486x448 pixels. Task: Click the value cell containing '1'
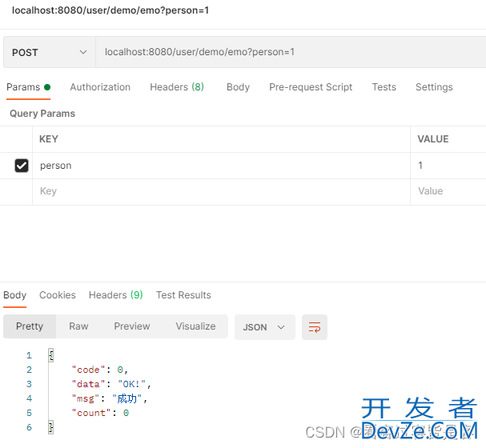point(448,166)
